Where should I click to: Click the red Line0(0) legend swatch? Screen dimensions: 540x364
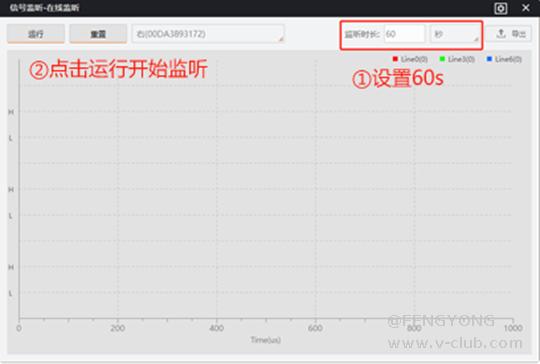click(395, 59)
